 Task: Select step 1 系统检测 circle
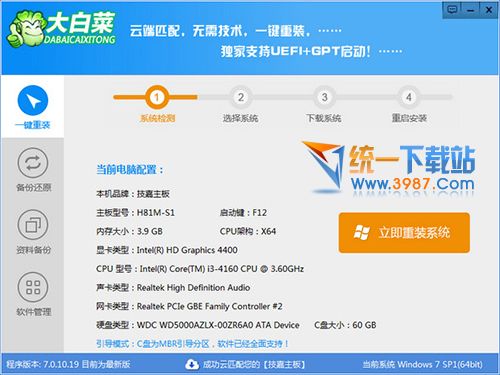pos(156,97)
